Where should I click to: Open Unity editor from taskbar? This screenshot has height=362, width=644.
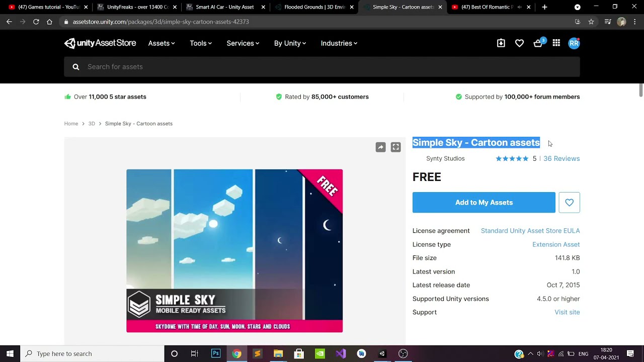tap(382, 353)
